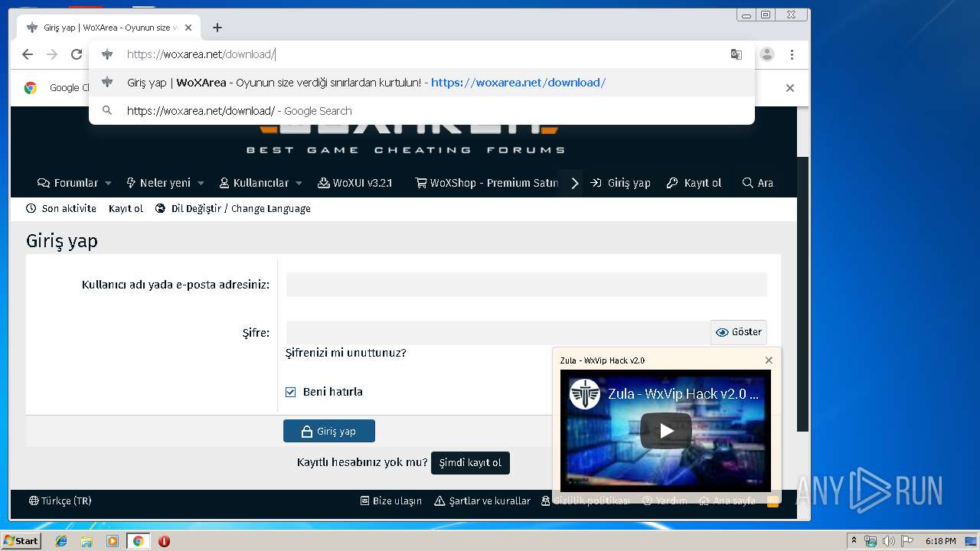The width and height of the screenshot is (980, 551).
Task: Focus the Şifre password field
Action: click(498, 333)
